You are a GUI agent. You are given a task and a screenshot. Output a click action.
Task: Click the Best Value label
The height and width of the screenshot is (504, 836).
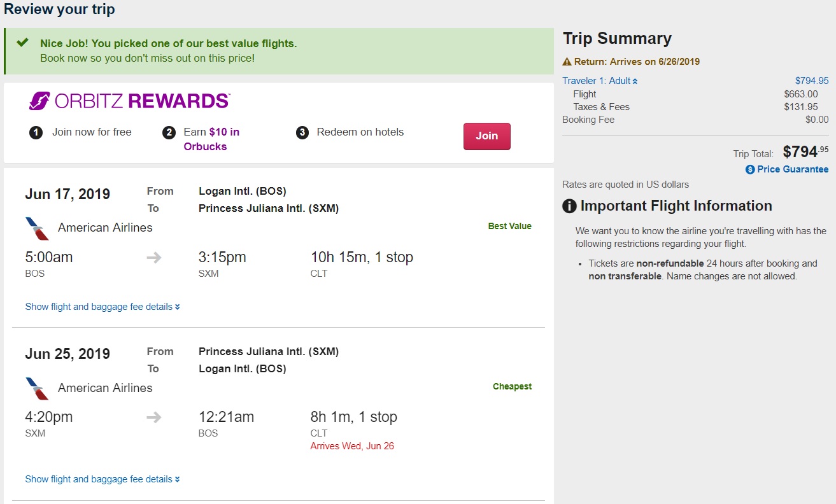pos(509,226)
